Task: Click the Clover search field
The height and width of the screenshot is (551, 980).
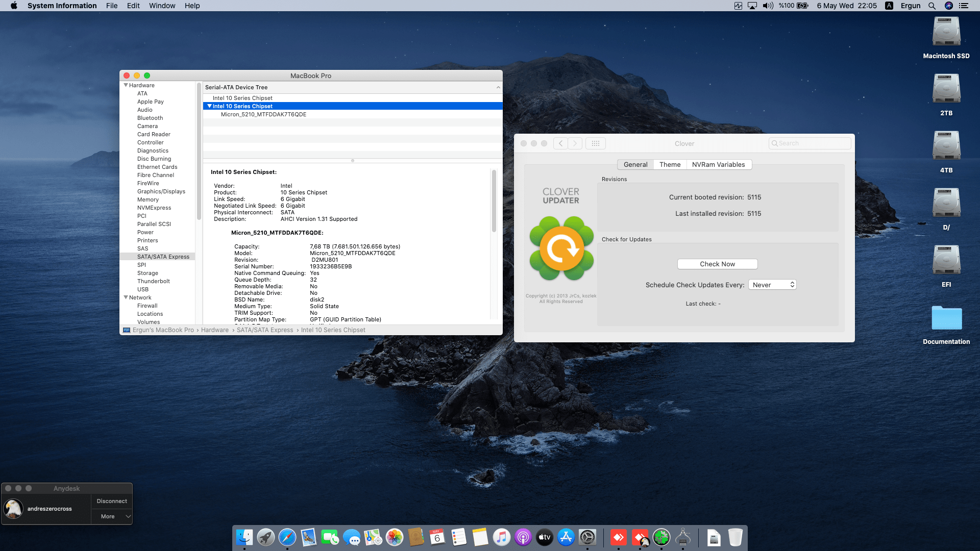Action: 812,143
